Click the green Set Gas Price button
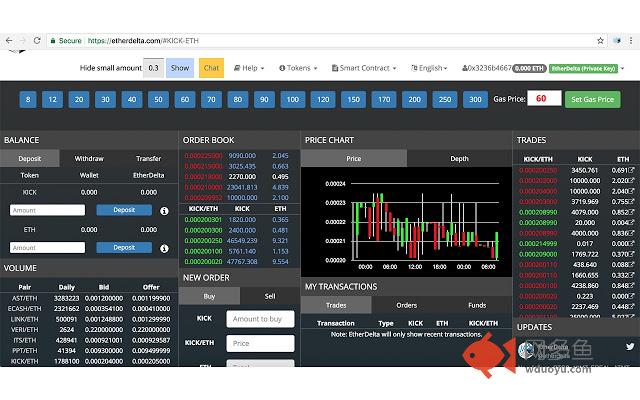 [592, 99]
